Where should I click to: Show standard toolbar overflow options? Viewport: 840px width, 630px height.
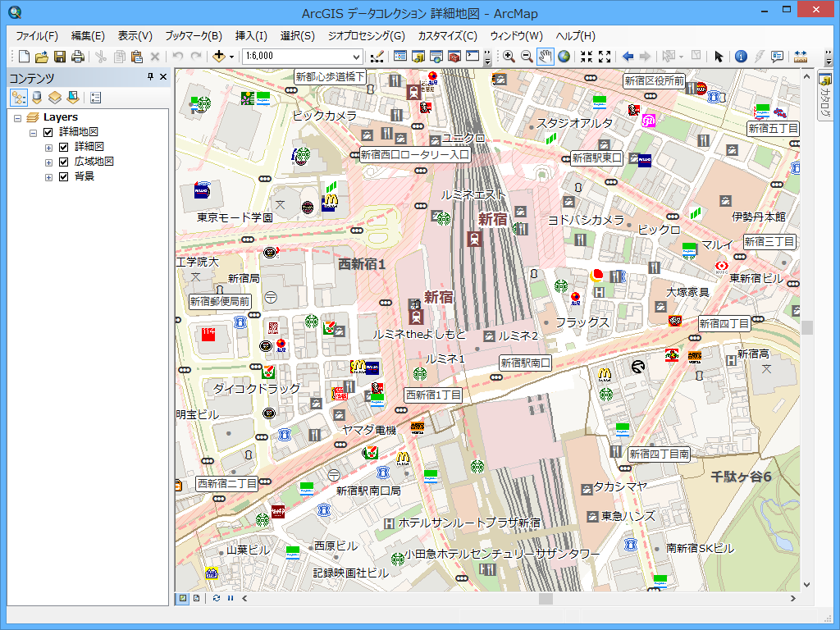tap(487, 57)
